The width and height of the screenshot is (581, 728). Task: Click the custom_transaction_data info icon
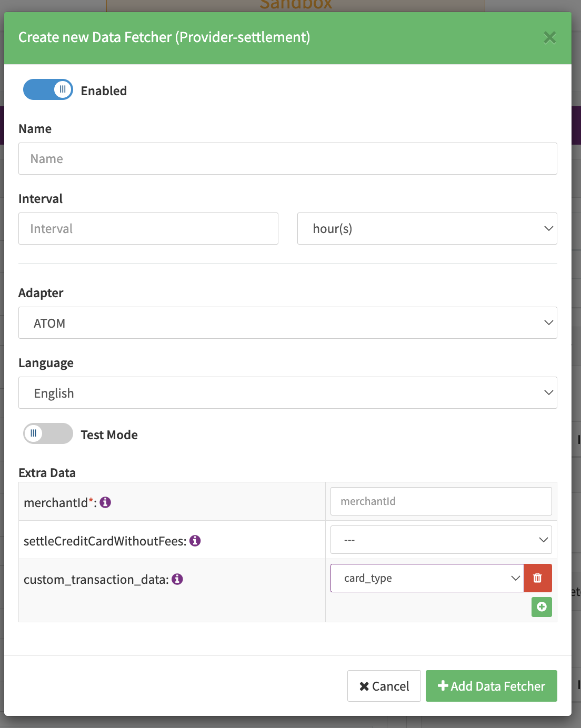(x=177, y=579)
